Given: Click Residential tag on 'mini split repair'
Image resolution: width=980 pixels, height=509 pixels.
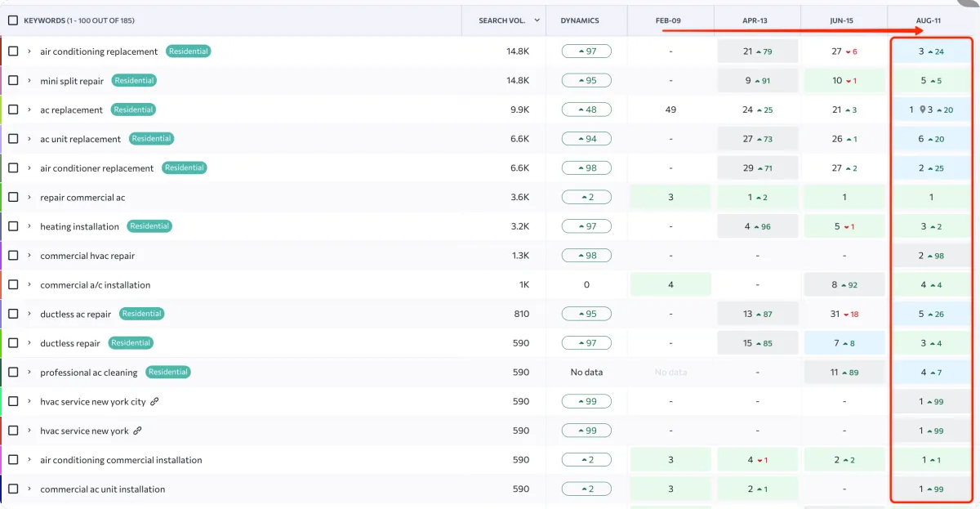Looking at the screenshot, I should [x=134, y=80].
